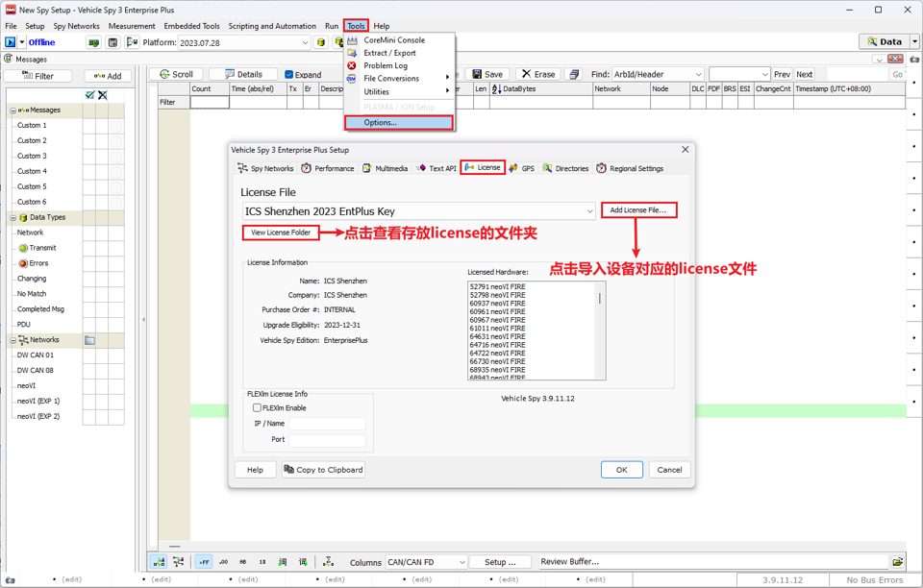
Task: Toggle the hexadecimal display icon in status bar
Action: pos(204,561)
